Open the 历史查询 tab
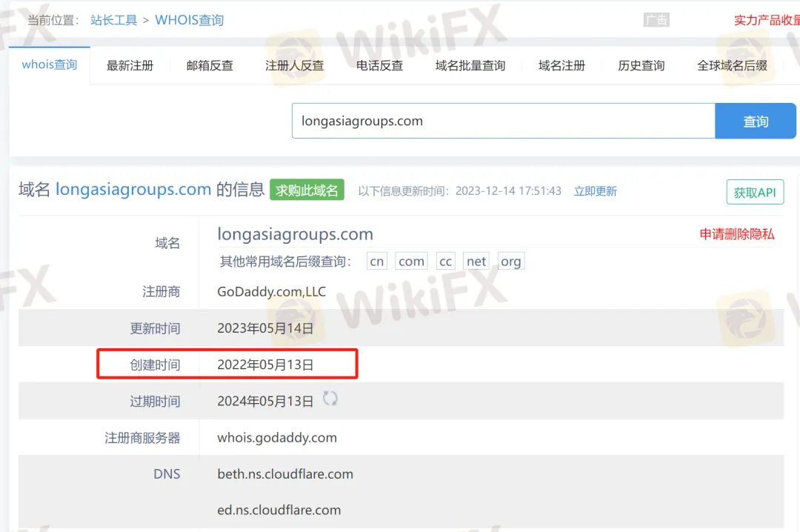Screen dimensions: 800x532 pyautogui.click(x=641, y=65)
